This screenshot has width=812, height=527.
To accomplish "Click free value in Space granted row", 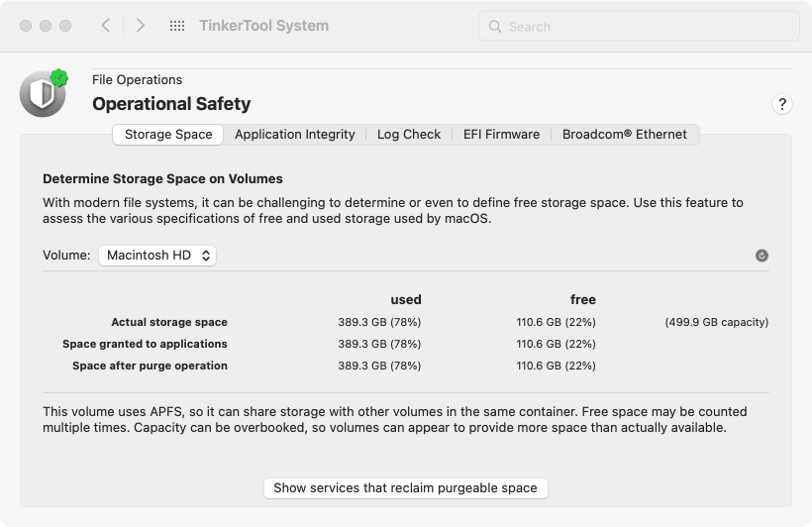I will (557, 344).
